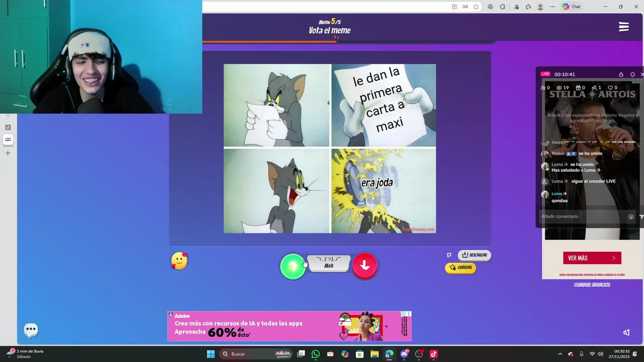Viewport: 644px width, 362px height.
Task: Open the Windows Start menu
Action: [x=211, y=354]
